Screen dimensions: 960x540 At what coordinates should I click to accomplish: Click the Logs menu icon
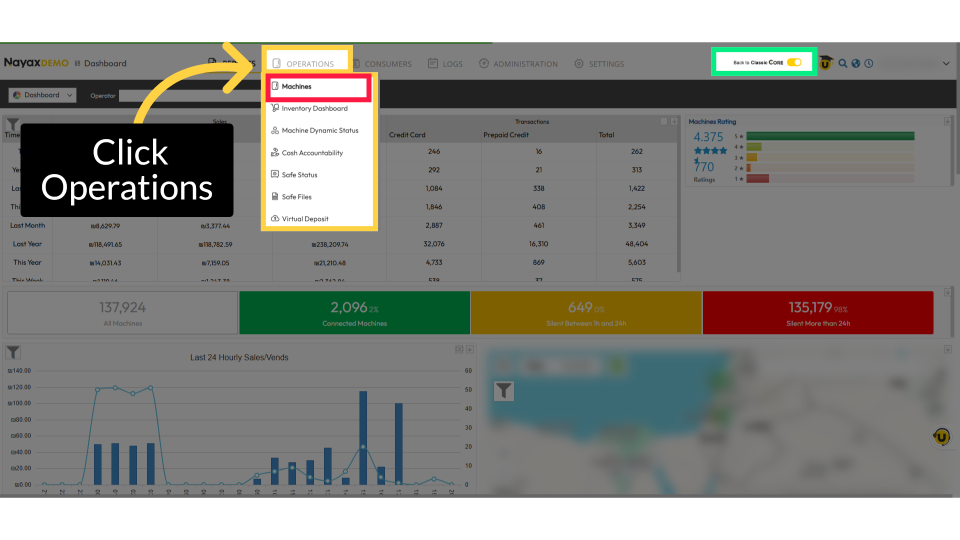coord(433,63)
